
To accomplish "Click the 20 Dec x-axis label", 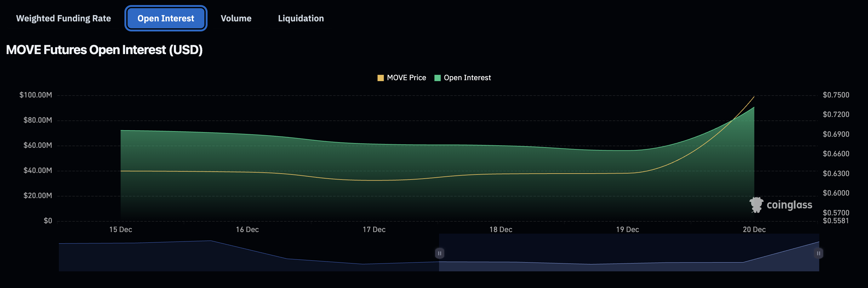I will (x=754, y=230).
